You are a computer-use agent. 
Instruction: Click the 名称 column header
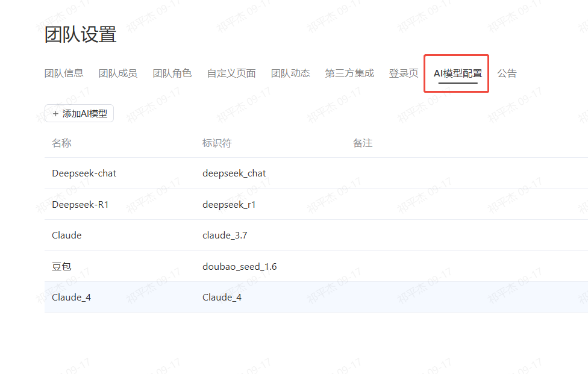[x=61, y=143]
